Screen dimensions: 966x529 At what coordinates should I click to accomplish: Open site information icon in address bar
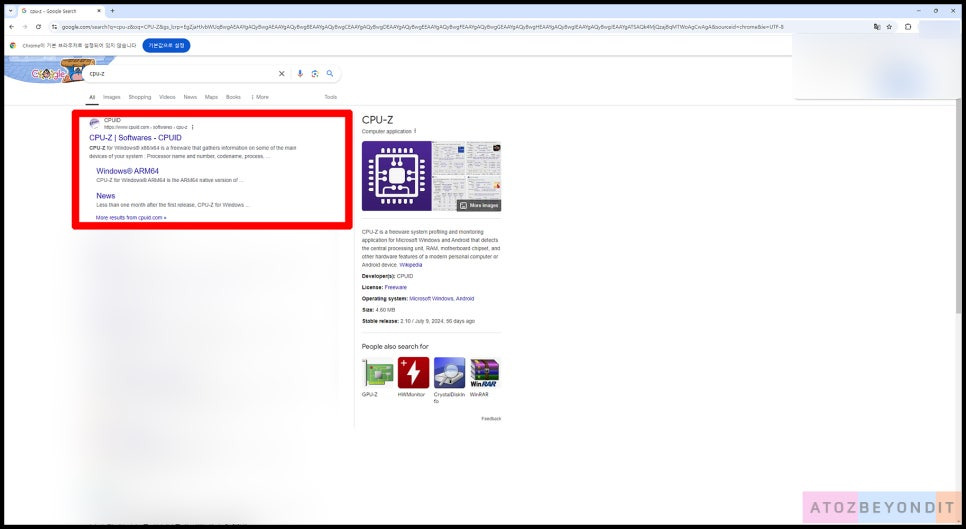54,27
